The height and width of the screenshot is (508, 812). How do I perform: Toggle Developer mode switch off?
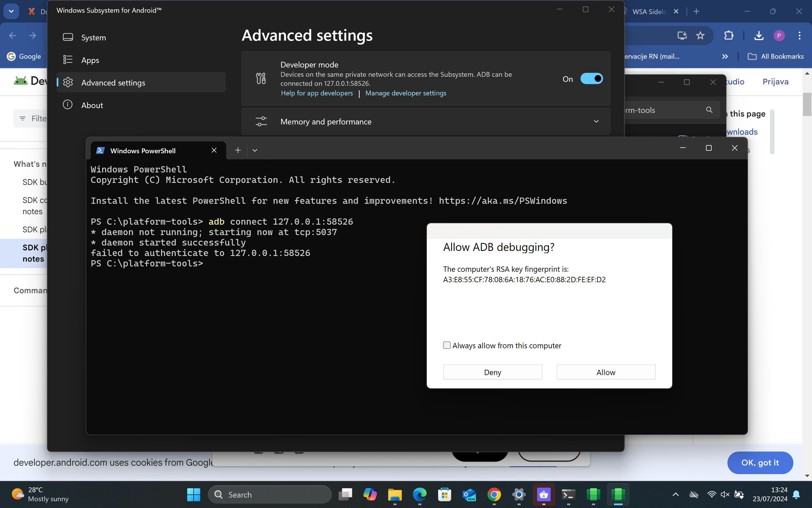coord(592,79)
